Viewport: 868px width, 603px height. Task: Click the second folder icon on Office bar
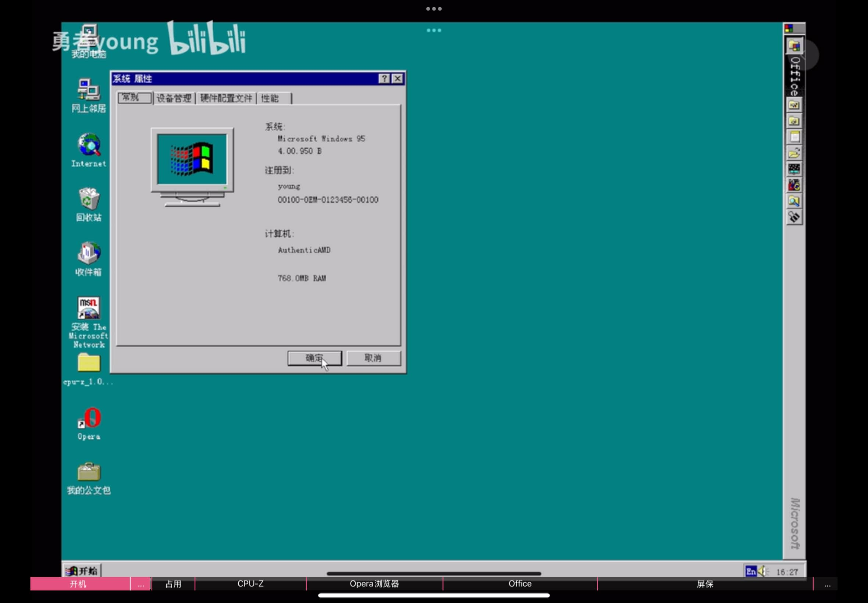pyautogui.click(x=794, y=121)
